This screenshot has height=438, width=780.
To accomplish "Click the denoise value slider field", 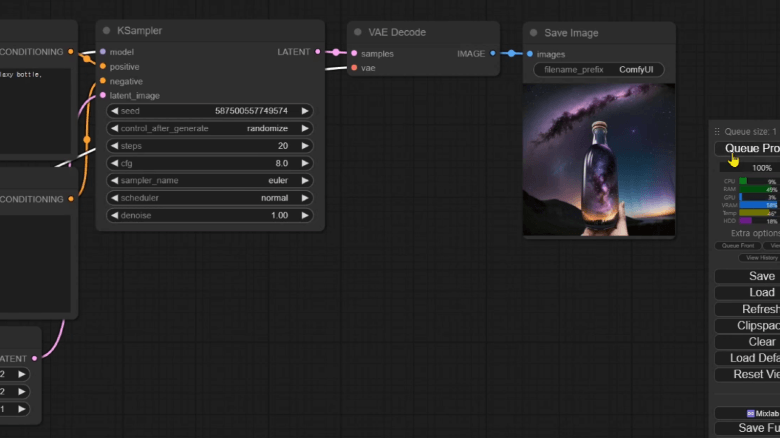I will pyautogui.click(x=209, y=215).
